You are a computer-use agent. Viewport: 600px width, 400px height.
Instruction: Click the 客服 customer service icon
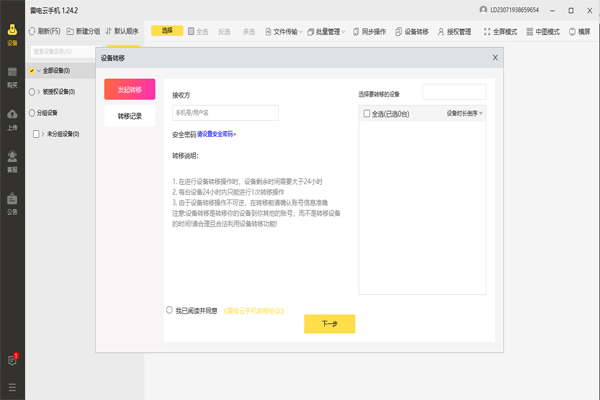(12, 160)
